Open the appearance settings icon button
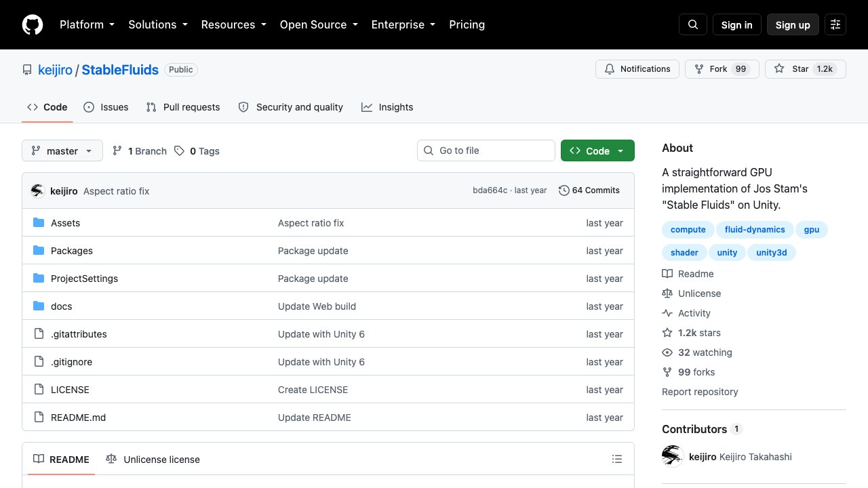Screen dimensions: 868x488 click(x=835, y=24)
